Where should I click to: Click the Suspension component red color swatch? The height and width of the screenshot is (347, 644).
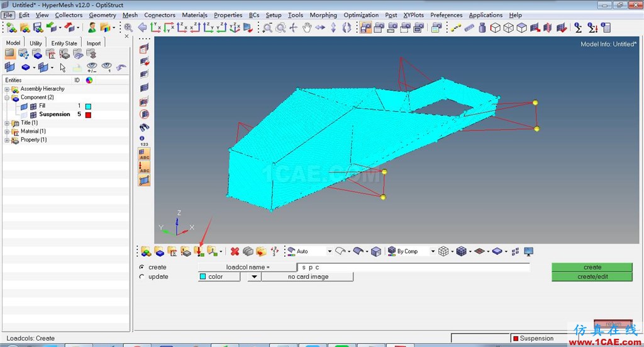[x=88, y=115]
